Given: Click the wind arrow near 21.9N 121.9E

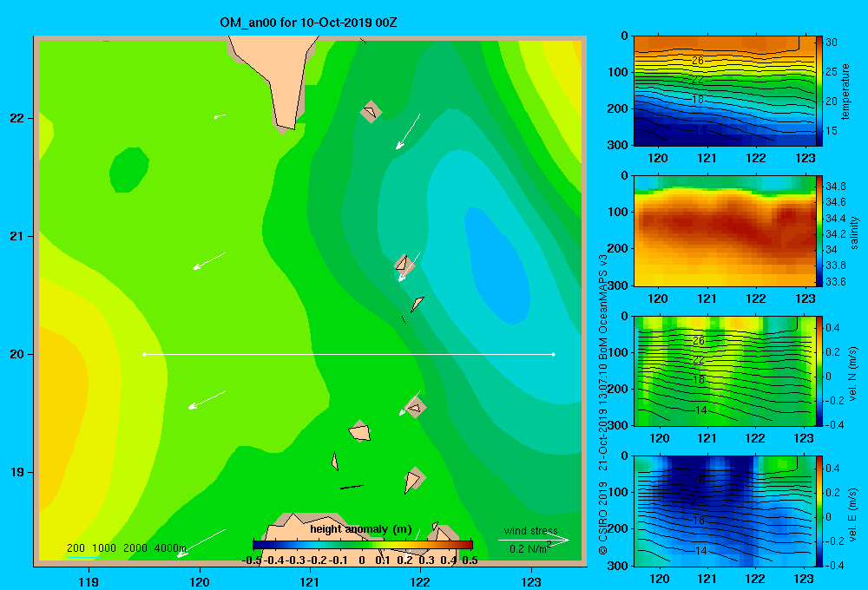Looking at the screenshot, I should [x=408, y=131].
